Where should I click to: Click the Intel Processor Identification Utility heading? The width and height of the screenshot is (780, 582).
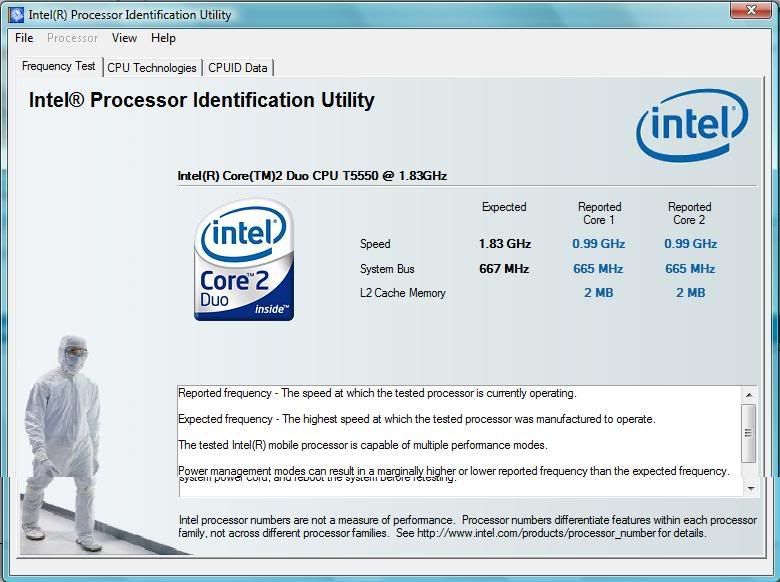click(x=201, y=100)
